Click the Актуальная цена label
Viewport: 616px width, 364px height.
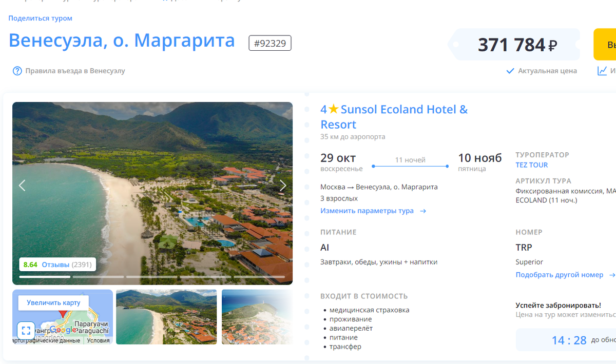tap(547, 71)
